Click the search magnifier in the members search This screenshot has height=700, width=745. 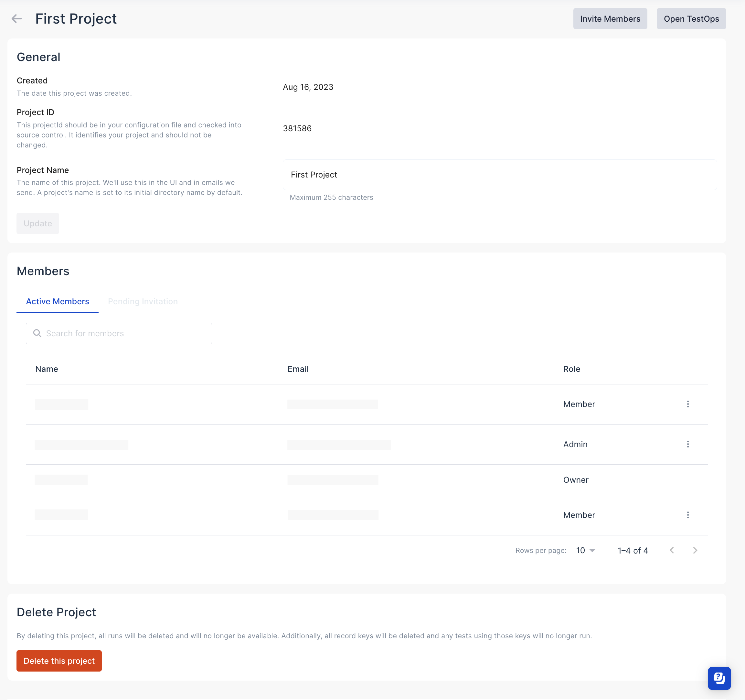[37, 333]
